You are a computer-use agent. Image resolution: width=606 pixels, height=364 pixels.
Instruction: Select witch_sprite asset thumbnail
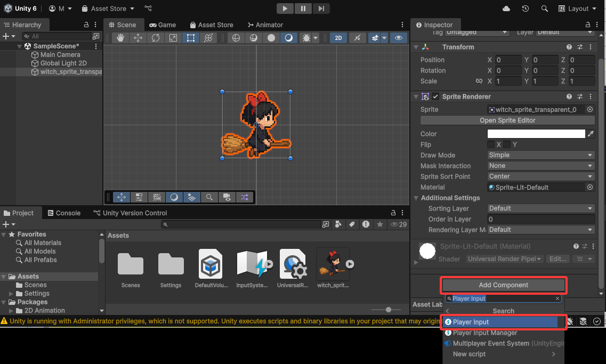(333, 264)
